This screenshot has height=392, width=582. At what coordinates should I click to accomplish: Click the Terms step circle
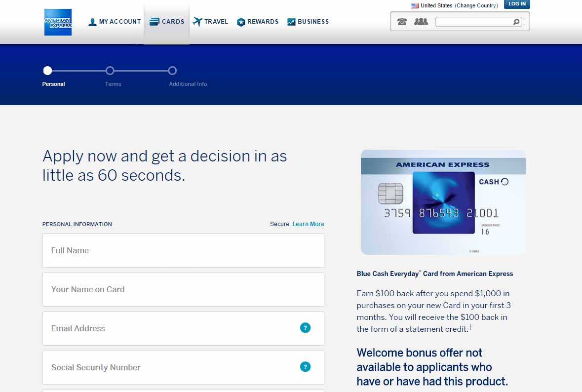click(110, 71)
